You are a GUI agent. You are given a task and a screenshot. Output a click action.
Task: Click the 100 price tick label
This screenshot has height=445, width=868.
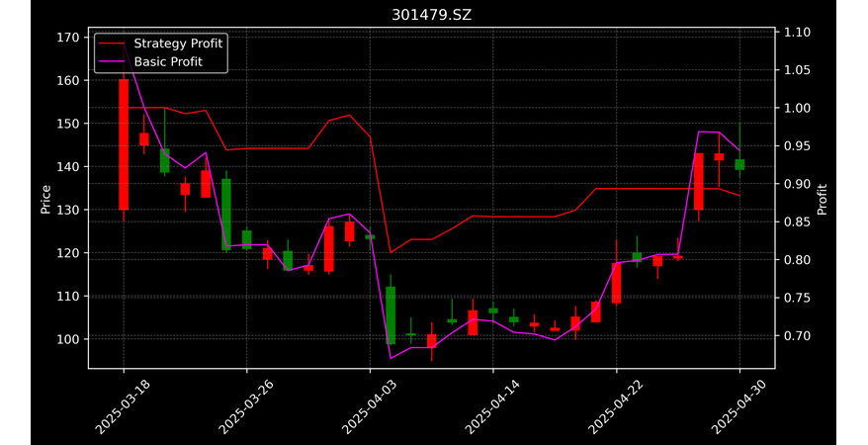(x=68, y=340)
